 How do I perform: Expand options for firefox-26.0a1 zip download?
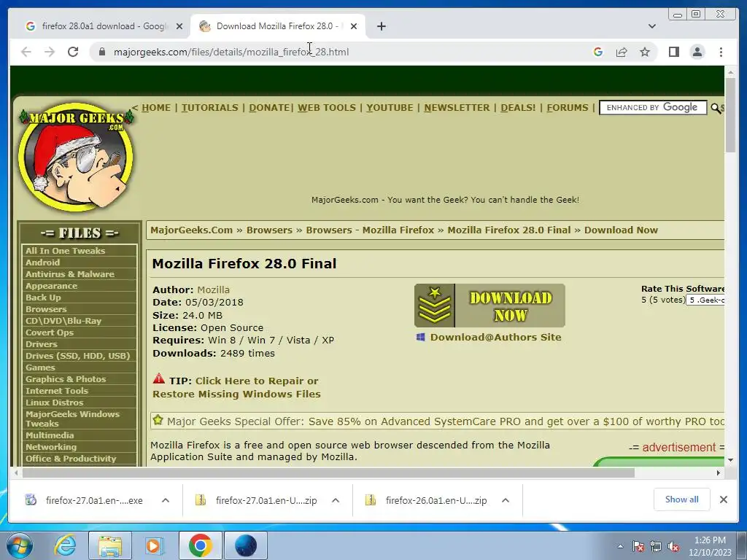point(506,500)
